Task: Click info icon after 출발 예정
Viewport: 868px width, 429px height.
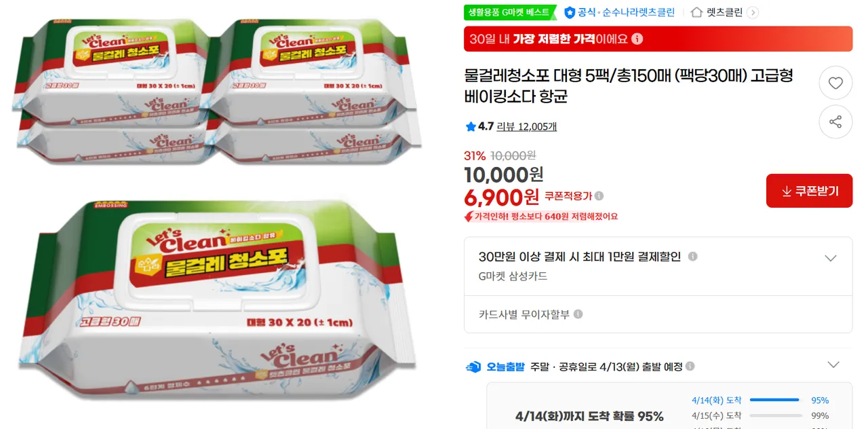Action: (690, 367)
